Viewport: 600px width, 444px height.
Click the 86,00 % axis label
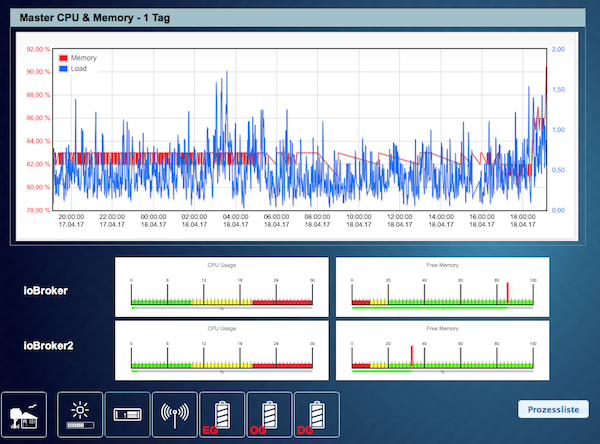click(x=38, y=118)
